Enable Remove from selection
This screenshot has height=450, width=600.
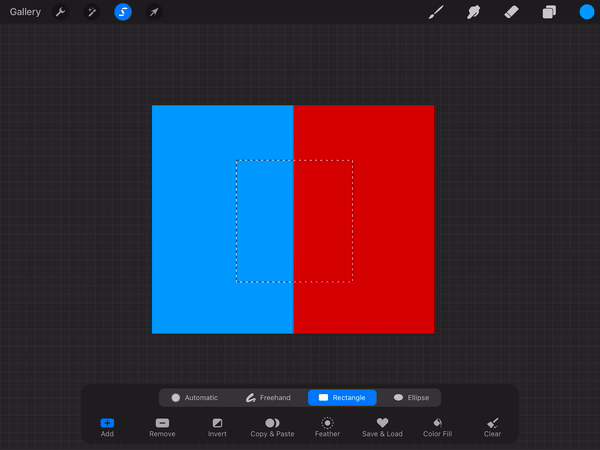click(162, 427)
